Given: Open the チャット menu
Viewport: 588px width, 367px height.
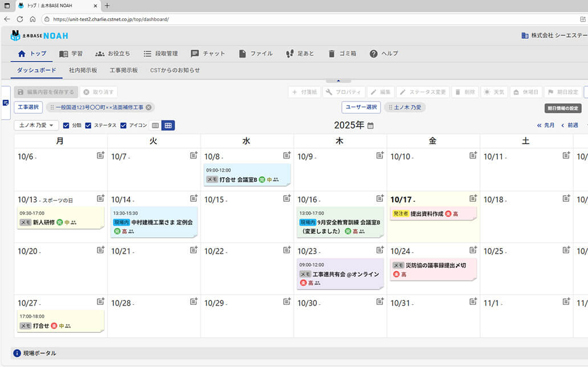Looking at the screenshot, I should click(208, 54).
